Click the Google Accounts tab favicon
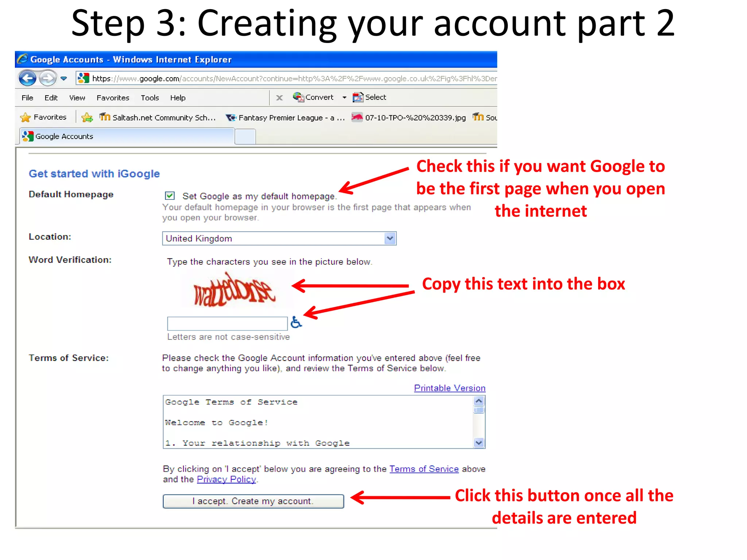 tap(28, 136)
